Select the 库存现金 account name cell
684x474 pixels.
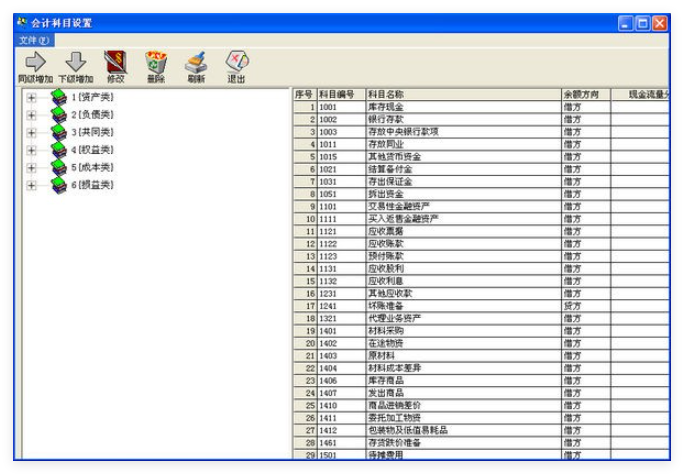(x=463, y=107)
